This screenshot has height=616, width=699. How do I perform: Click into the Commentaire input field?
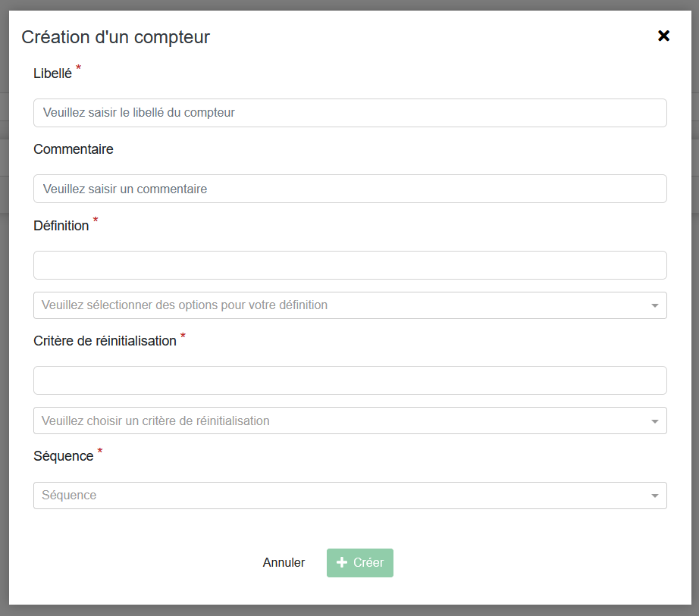pyautogui.click(x=349, y=189)
